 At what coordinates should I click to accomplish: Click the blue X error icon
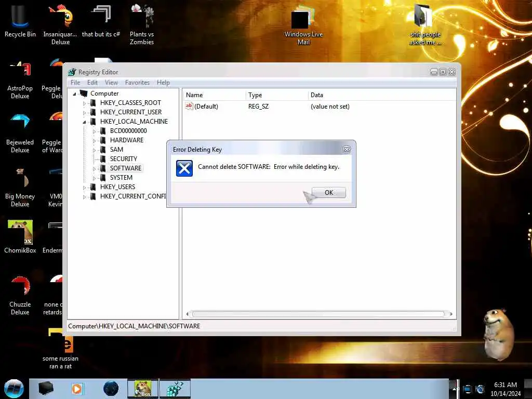coord(184,168)
